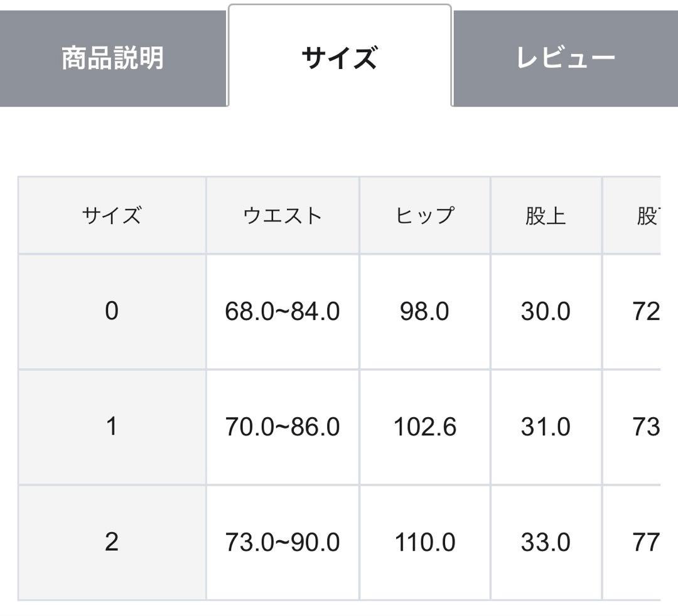Select the サイズ tab

coord(339,59)
